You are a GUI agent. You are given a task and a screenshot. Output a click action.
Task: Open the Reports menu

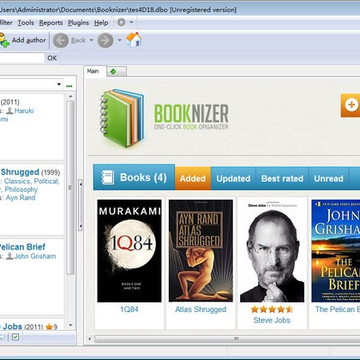51,23
